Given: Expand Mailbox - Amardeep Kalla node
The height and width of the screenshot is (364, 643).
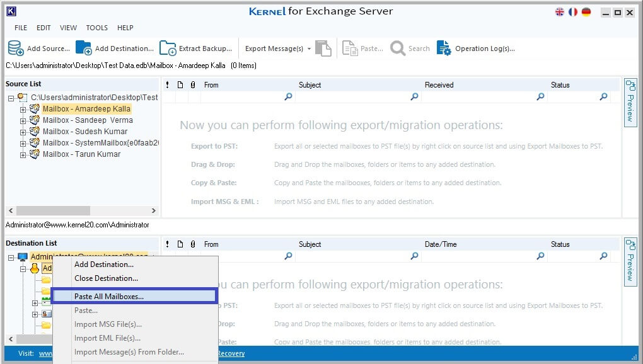Looking at the screenshot, I should click(x=23, y=110).
